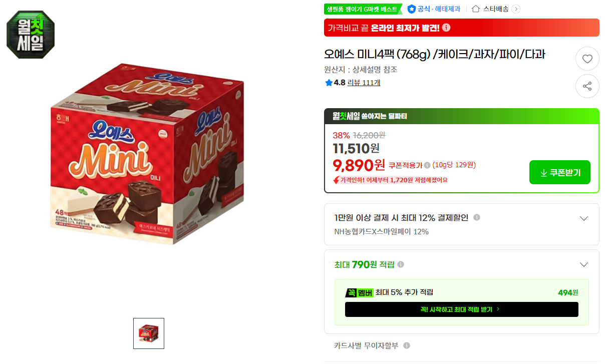Select the small product thumbnail image
The width and height of the screenshot is (607, 364).
pyautogui.click(x=149, y=333)
